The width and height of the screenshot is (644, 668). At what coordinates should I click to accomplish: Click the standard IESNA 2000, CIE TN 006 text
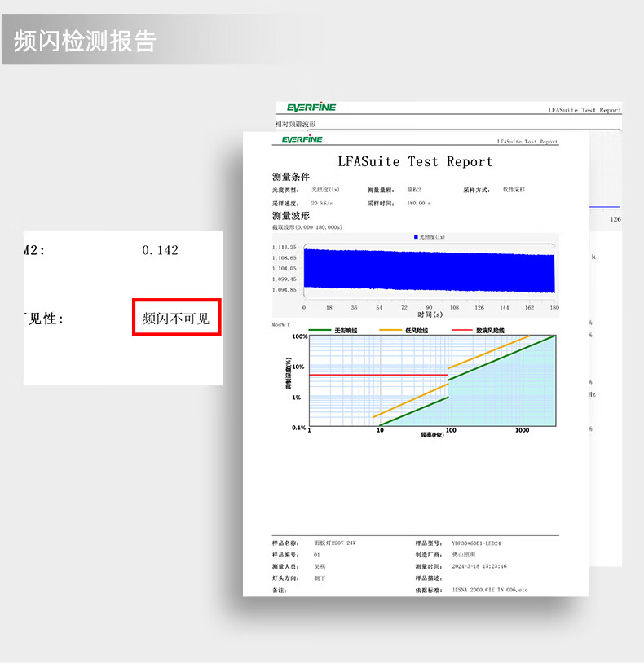[x=490, y=589]
